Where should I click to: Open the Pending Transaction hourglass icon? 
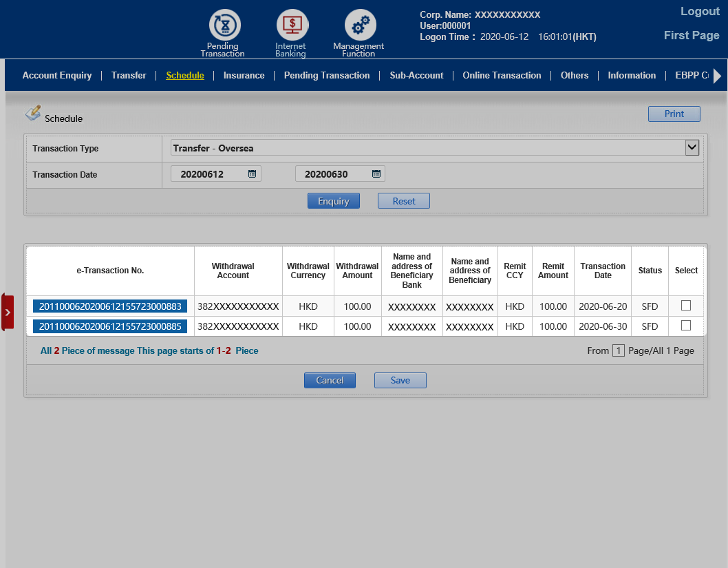[223, 25]
